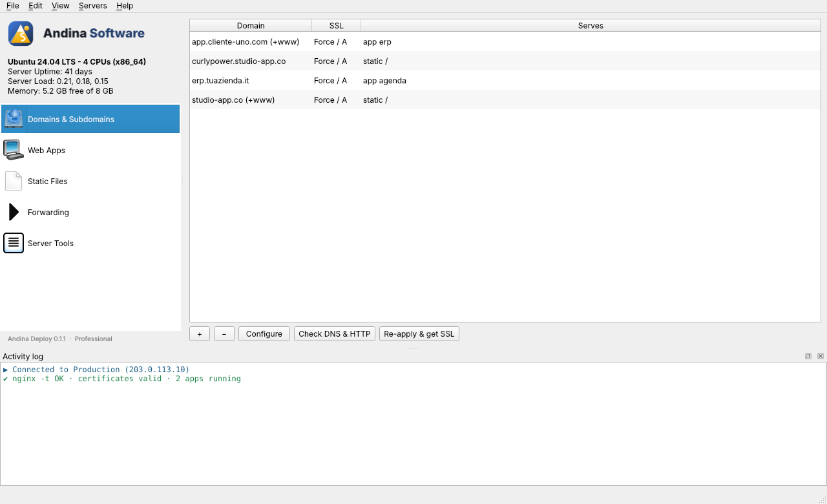
Task: Add a domain with plus button
Action: coord(200,333)
